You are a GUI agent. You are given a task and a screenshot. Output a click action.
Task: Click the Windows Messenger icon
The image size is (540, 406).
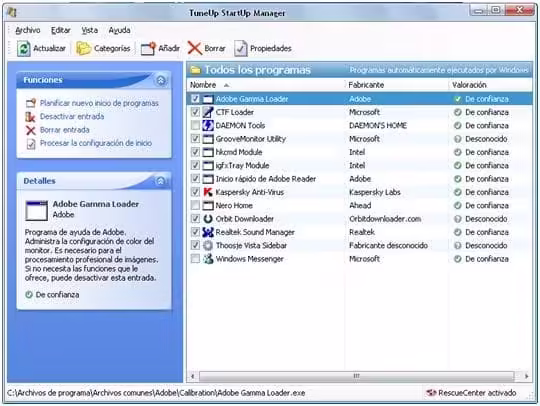pyautogui.click(x=208, y=259)
